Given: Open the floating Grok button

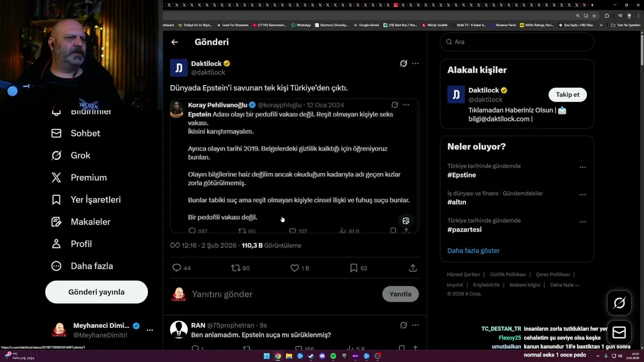Looking at the screenshot, I should 619,303.
